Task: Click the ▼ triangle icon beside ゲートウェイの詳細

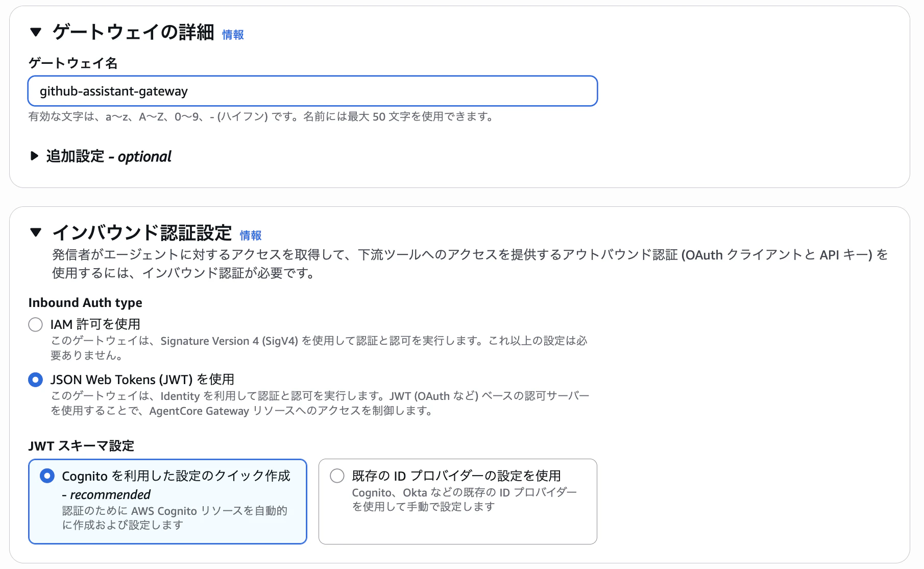Action: pos(35,34)
